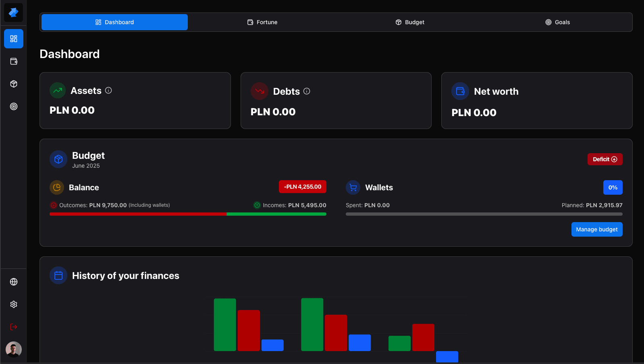The image size is (644, 364).
Task: Click the red logout icon
Action: (14, 327)
